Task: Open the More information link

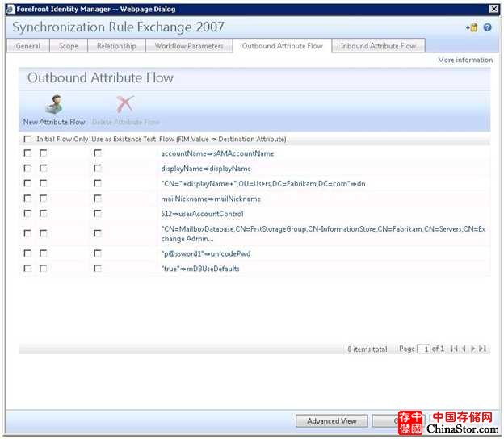Action: (465, 60)
